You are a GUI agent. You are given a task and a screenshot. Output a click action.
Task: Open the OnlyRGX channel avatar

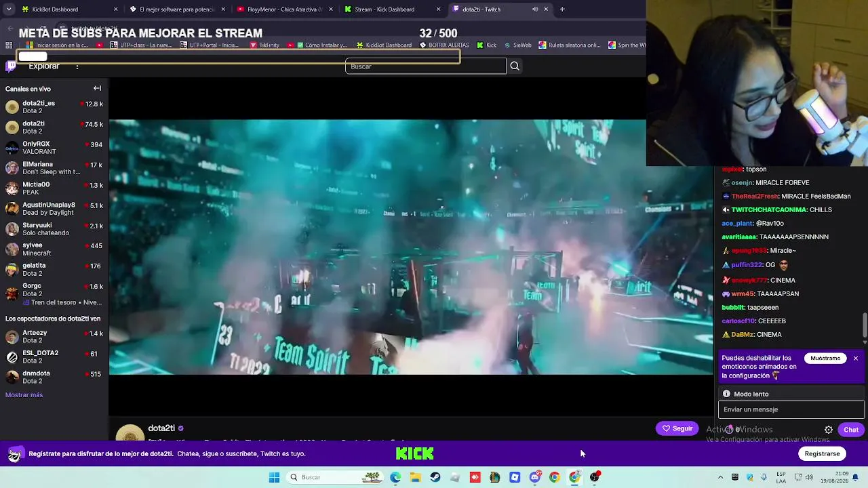point(12,148)
